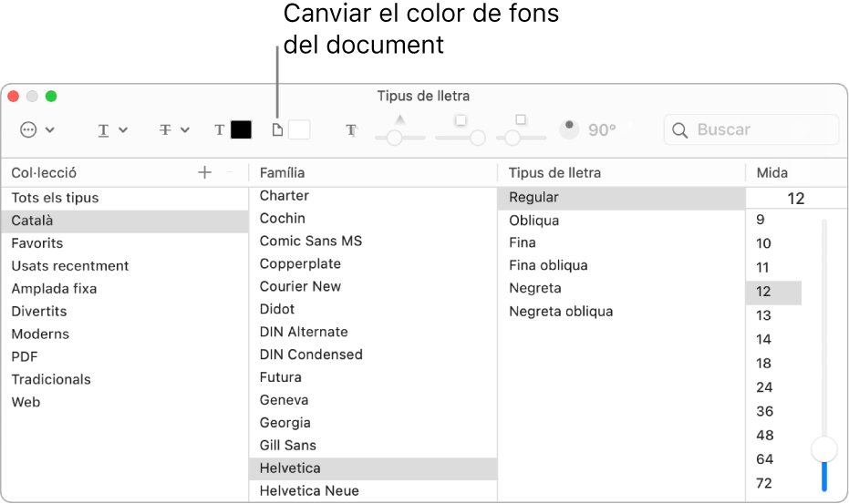Click the document background page icon
The width and height of the screenshot is (849, 504).
(x=277, y=130)
